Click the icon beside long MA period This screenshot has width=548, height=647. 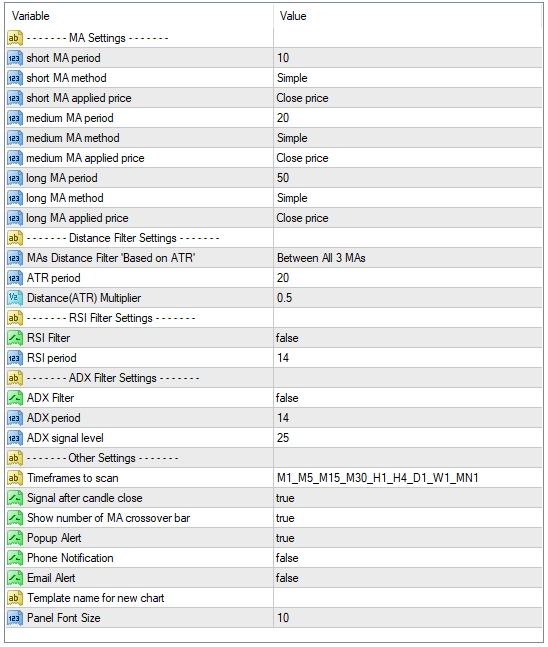(x=14, y=178)
